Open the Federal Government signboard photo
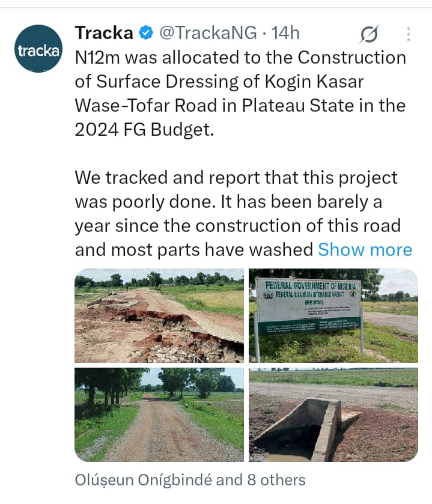 pos(333,315)
